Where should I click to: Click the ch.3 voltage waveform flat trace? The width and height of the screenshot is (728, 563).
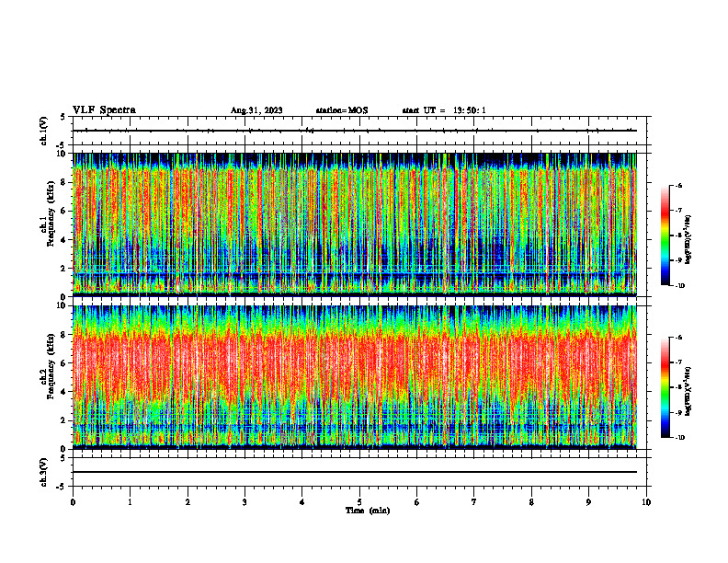(x=355, y=472)
